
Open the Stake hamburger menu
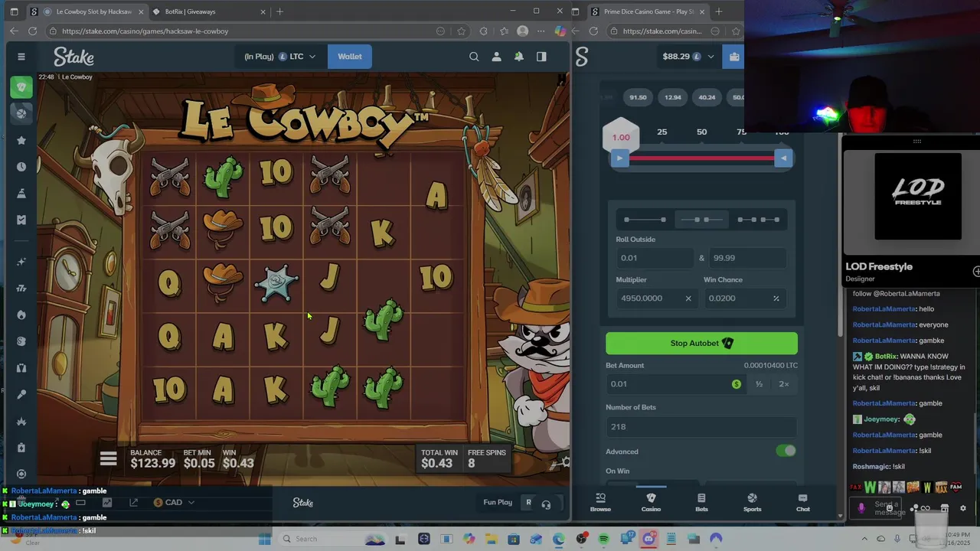tap(21, 57)
